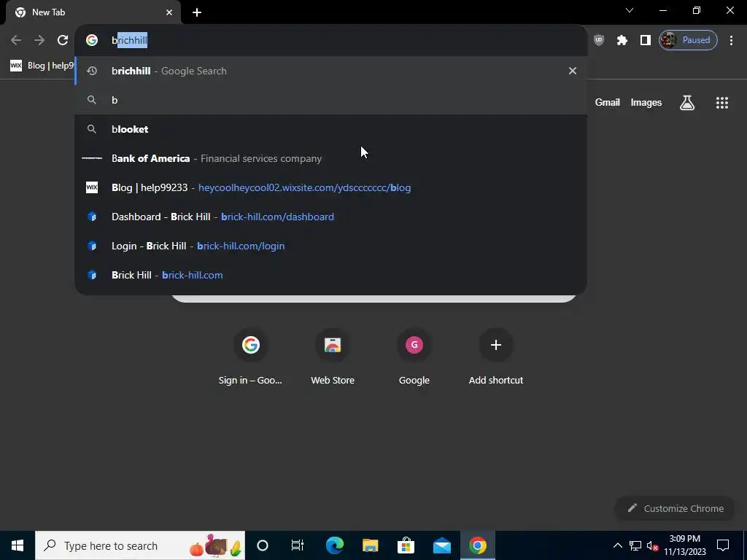The width and height of the screenshot is (747, 560).
Task: Click Customize Chrome button
Action: click(x=676, y=508)
